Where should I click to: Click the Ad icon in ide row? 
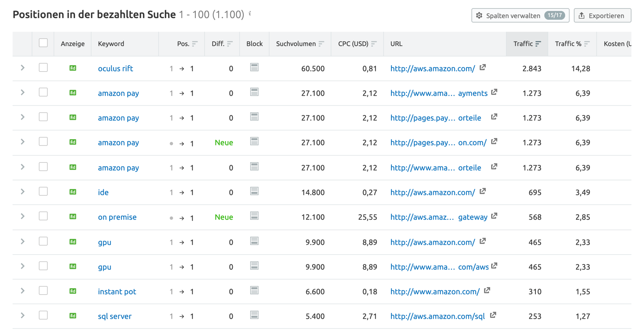[73, 192]
